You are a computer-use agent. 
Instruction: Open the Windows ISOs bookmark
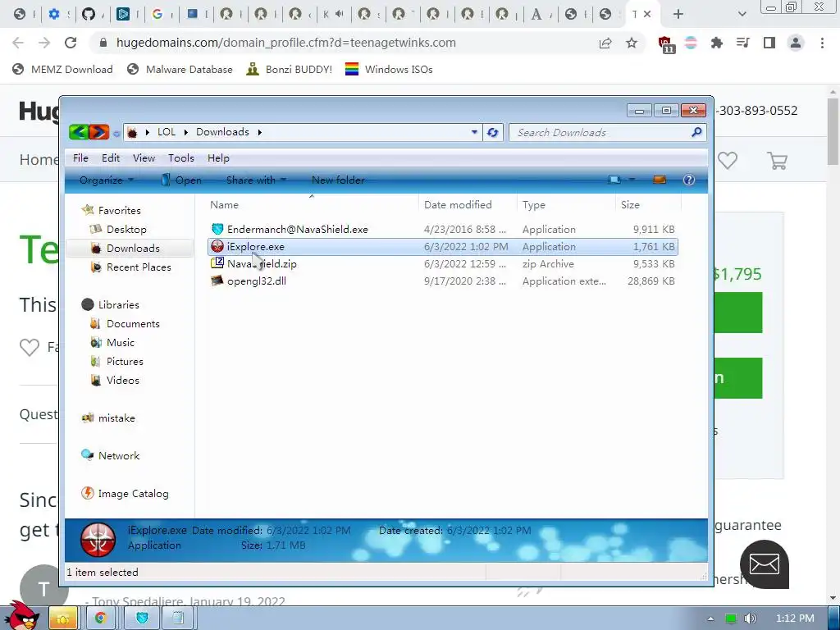point(389,69)
